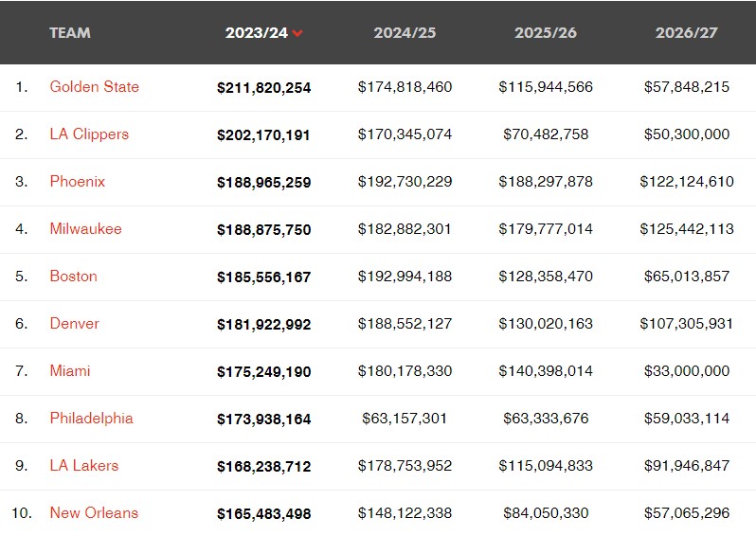The width and height of the screenshot is (756, 536).
Task: Click the 2026/27 column header
Action: click(x=686, y=32)
